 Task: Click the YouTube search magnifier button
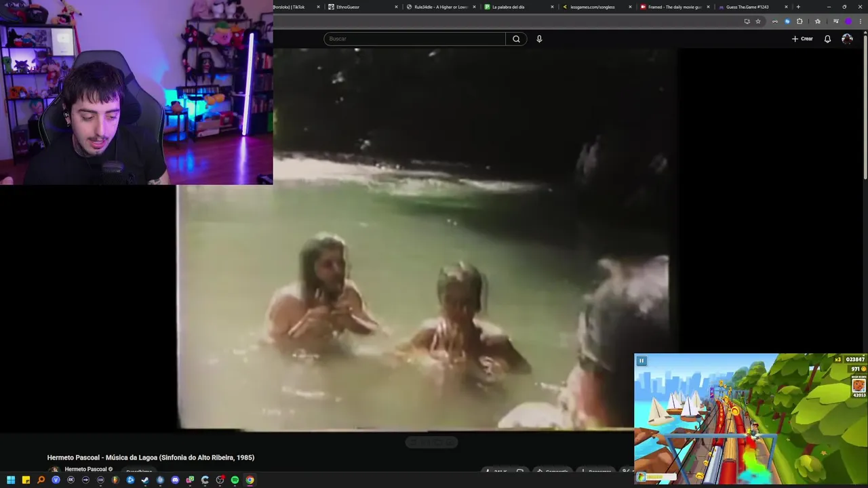coord(516,39)
